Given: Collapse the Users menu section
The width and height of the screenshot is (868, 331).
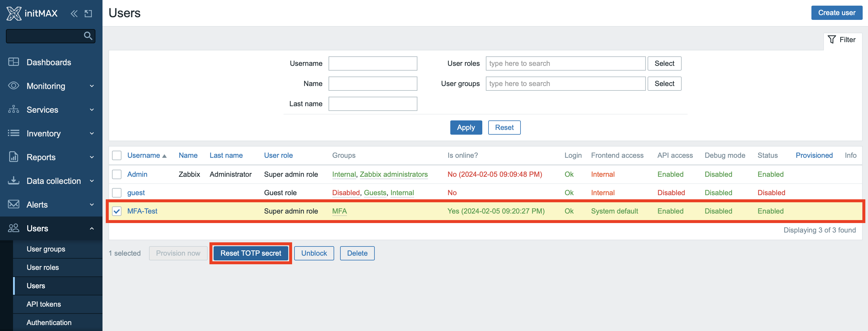Looking at the screenshot, I should pos(92,228).
